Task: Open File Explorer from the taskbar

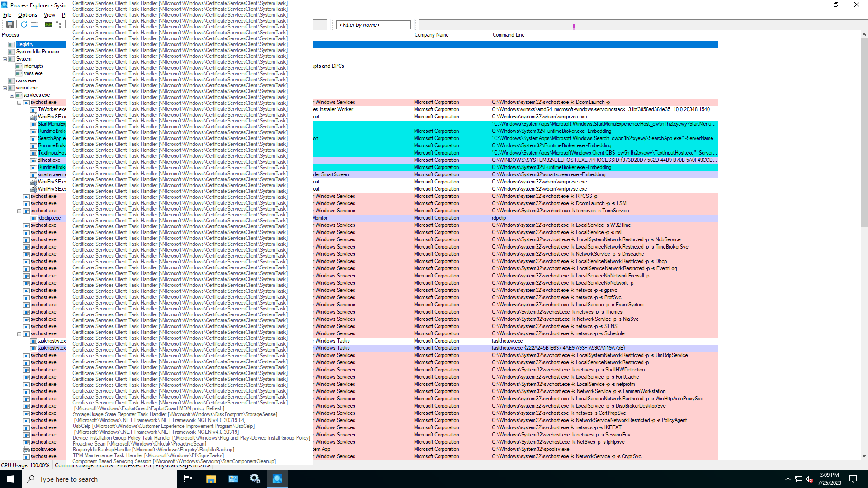Action: tap(211, 479)
